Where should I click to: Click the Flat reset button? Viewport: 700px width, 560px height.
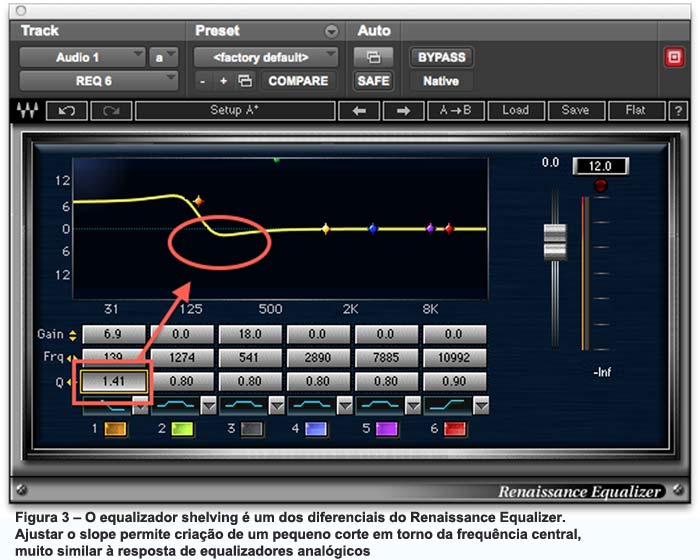click(636, 110)
